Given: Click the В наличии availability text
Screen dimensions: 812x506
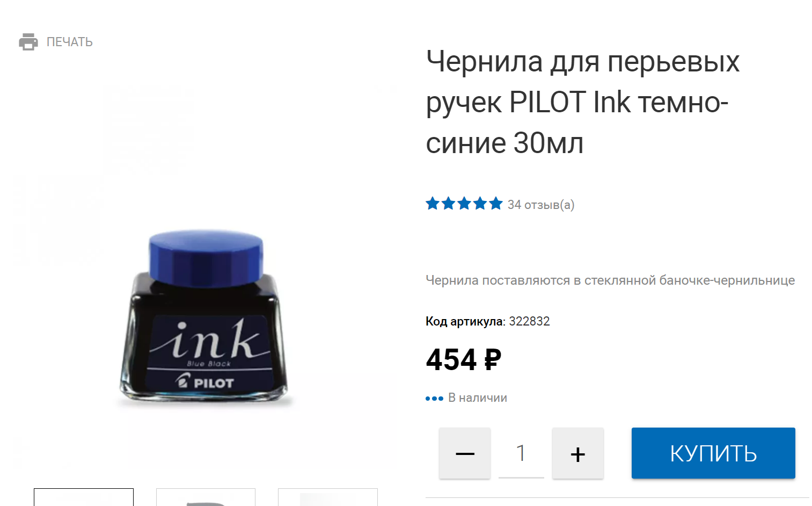Looking at the screenshot, I should (478, 398).
